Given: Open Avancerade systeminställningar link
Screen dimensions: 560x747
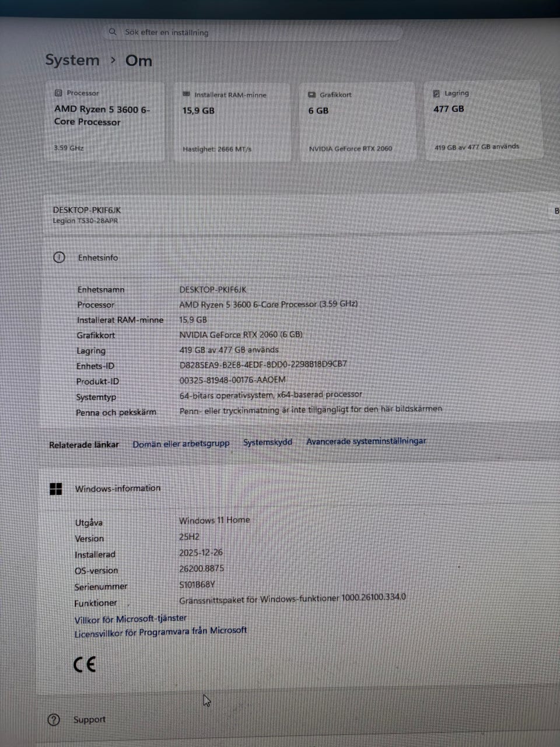Looking at the screenshot, I should [366, 441].
